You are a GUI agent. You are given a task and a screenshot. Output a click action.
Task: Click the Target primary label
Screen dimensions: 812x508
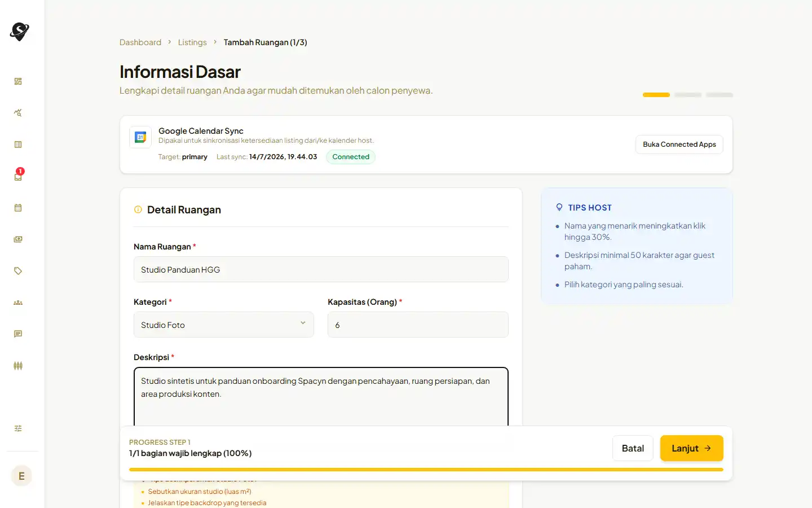pyautogui.click(x=183, y=157)
